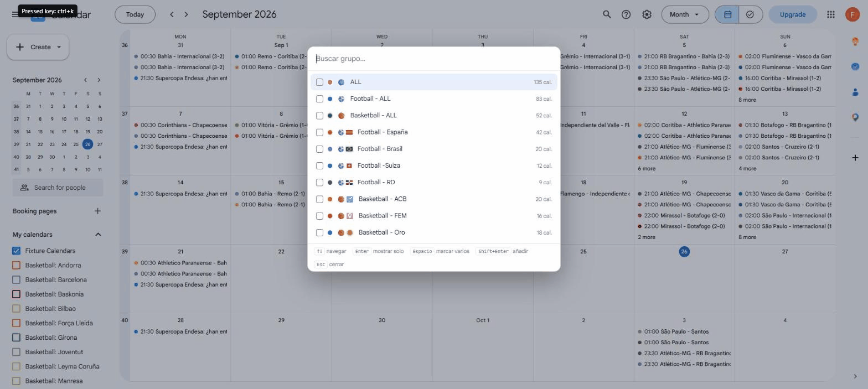The height and width of the screenshot is (389, 868).
Task: Check the ALL group checkbox
Action: point(319,82)
